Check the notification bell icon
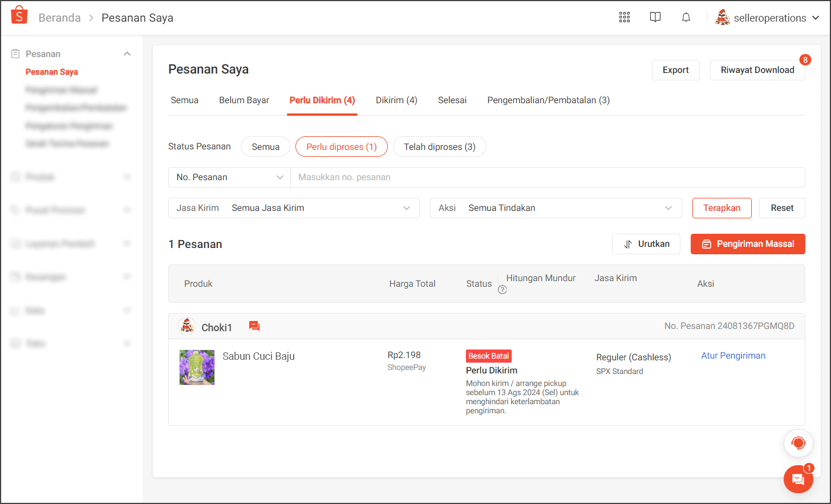831x504 pixels. coord(686,17)
